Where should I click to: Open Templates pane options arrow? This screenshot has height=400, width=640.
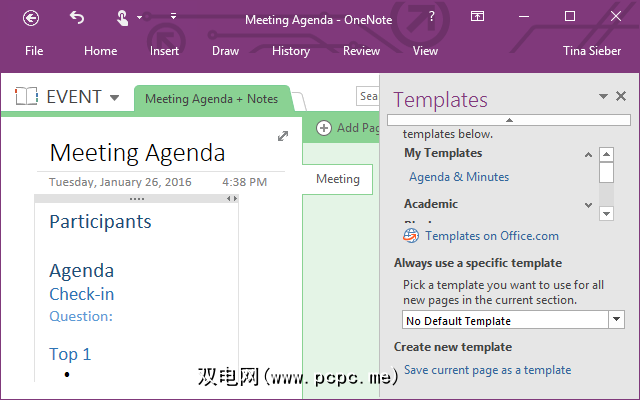(604, 96)
